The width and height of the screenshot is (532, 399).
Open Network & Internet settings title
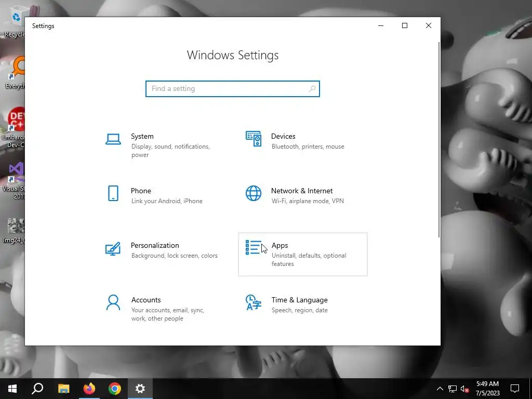[302, 191]
